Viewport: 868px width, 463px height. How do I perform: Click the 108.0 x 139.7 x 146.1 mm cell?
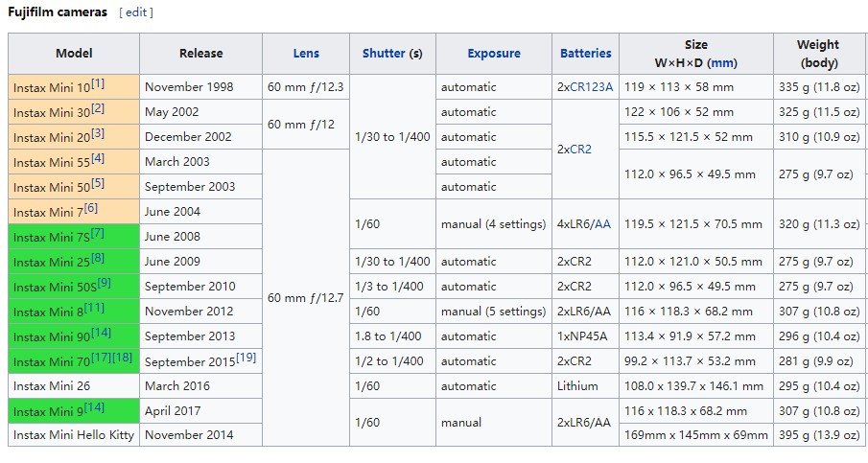point(696,385)
